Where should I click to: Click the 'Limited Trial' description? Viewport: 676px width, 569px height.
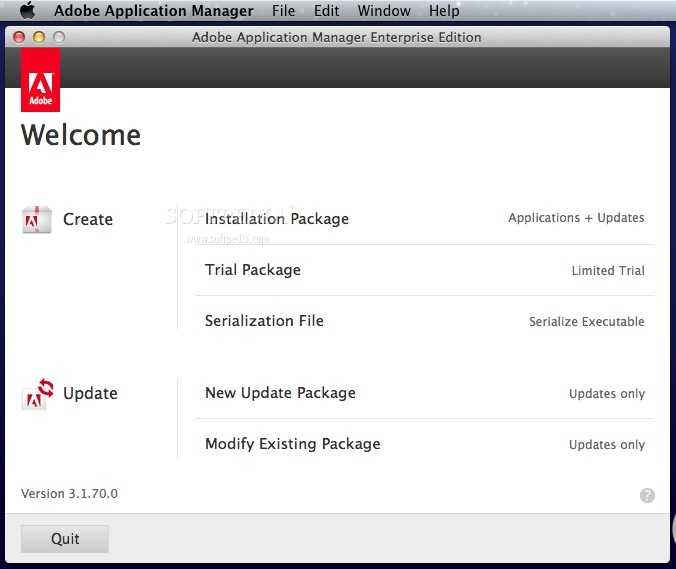(608, 271)
